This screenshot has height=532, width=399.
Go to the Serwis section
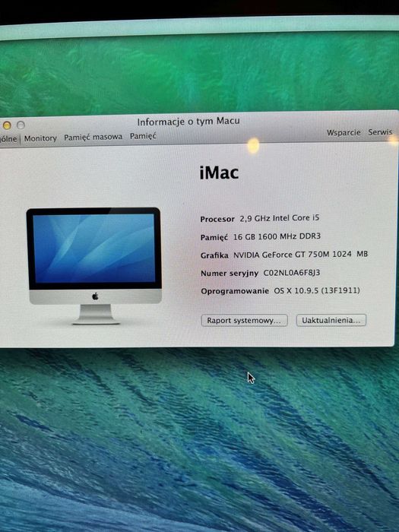pyautogui.click(x=380, y=132)
